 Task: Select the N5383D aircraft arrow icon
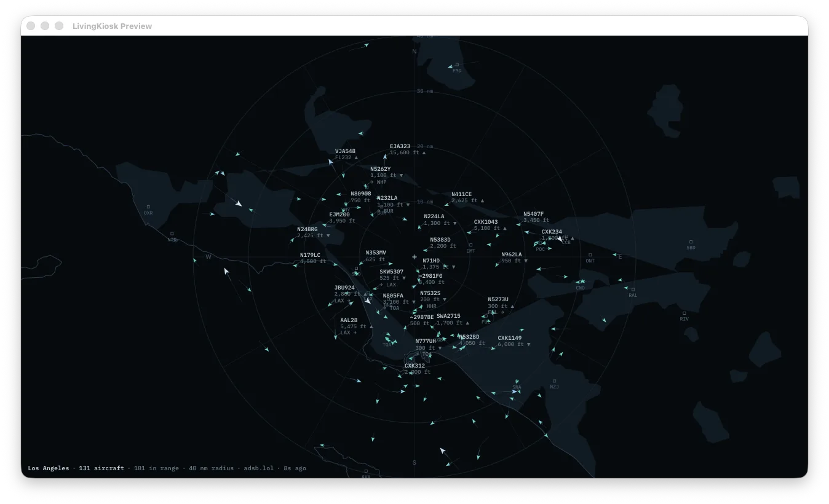[426, 250]
